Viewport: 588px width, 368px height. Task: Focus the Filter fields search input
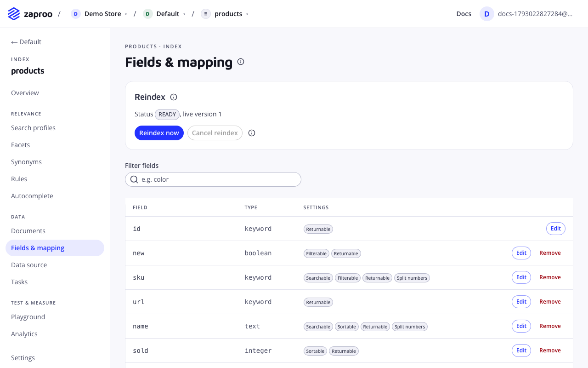point(213,179)
